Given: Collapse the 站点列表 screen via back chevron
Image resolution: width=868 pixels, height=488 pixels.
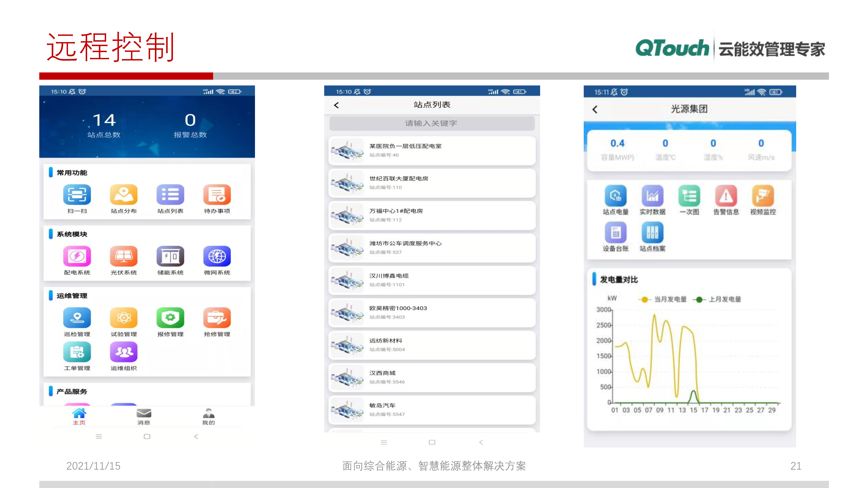Looking at the screenshot, I should 336,105.
